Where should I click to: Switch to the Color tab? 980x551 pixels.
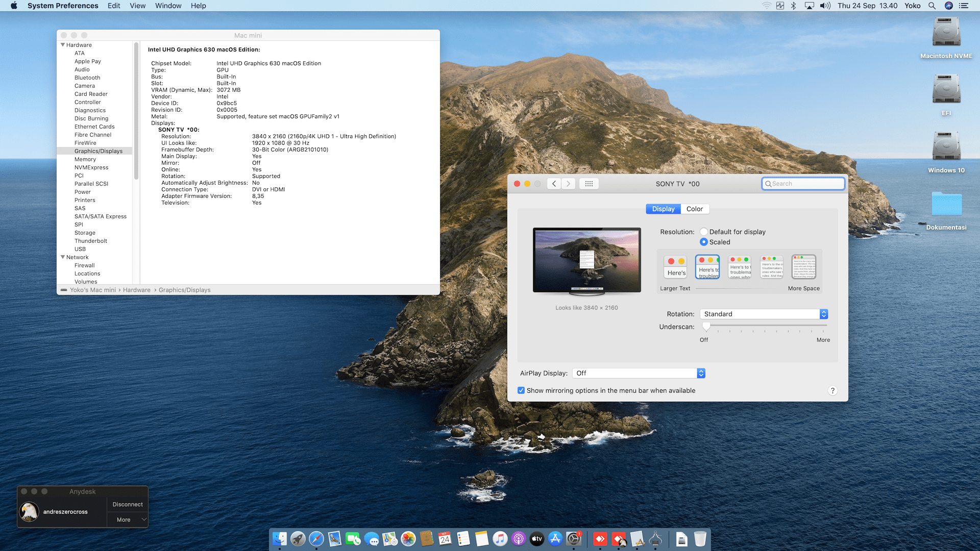click(x=694, y=209)
